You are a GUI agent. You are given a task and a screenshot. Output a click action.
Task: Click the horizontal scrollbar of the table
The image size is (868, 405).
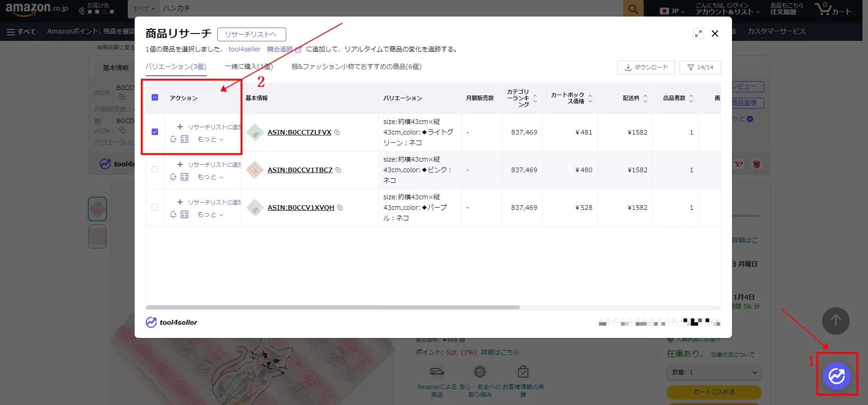(333, 308)
